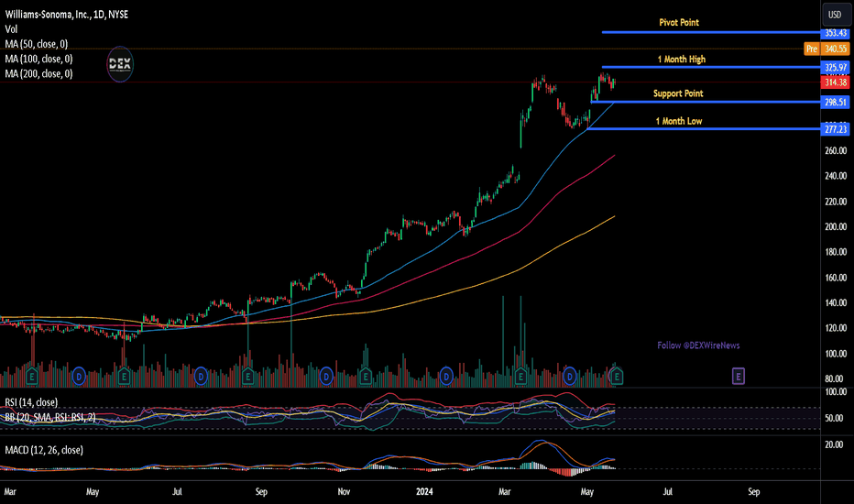Click the red 314.38 last price tag
Screen dimensions: 854x504
pos(836,82)
